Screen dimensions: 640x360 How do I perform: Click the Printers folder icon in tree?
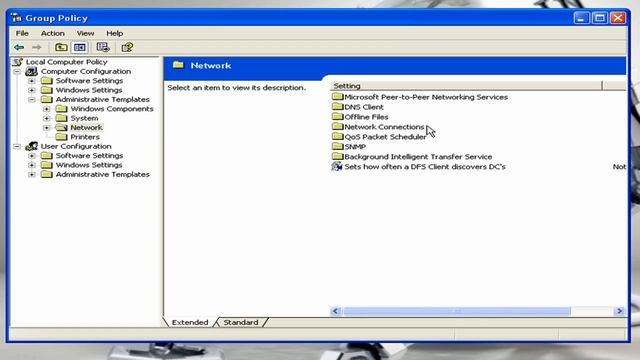(61, 137)
